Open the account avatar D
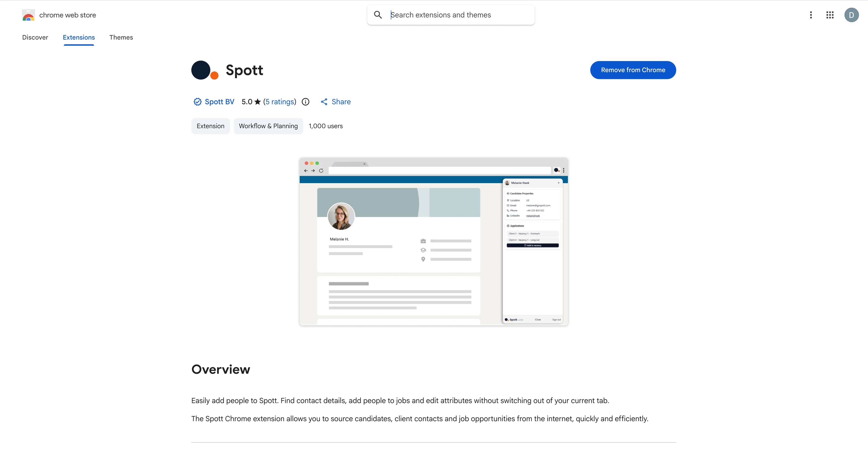This screenshot has width=868, height=449. 851,15
